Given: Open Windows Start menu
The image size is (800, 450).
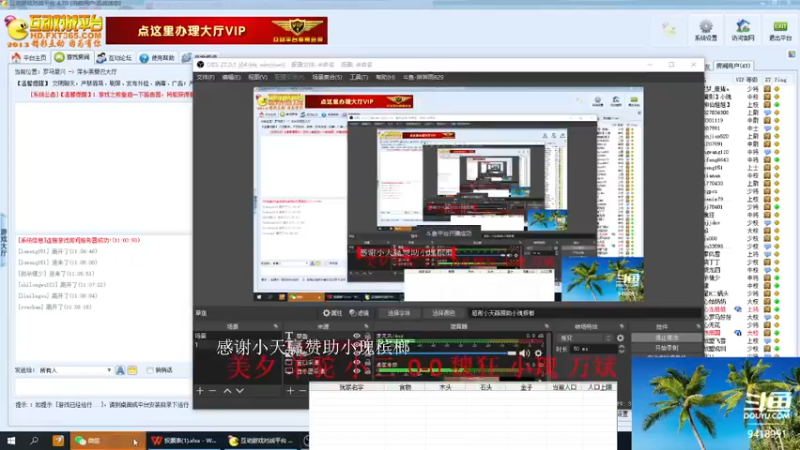Looking at the screenshot, I should tap(11, 440).
